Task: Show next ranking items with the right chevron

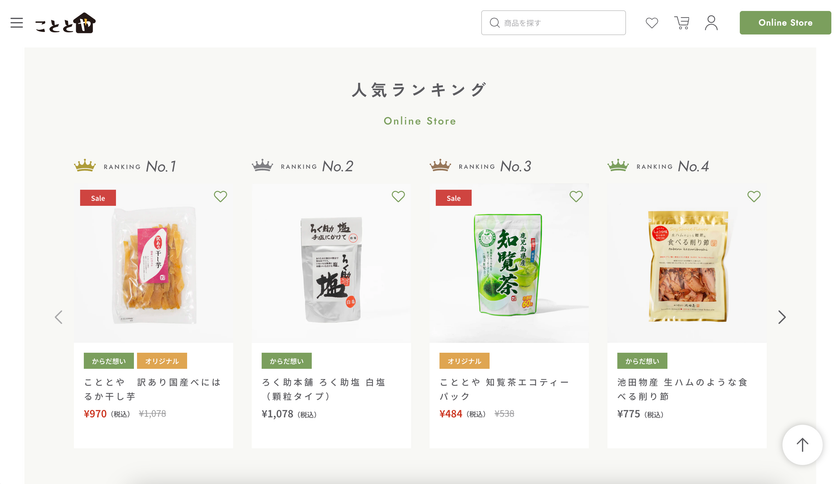Action: coord(782,317)
